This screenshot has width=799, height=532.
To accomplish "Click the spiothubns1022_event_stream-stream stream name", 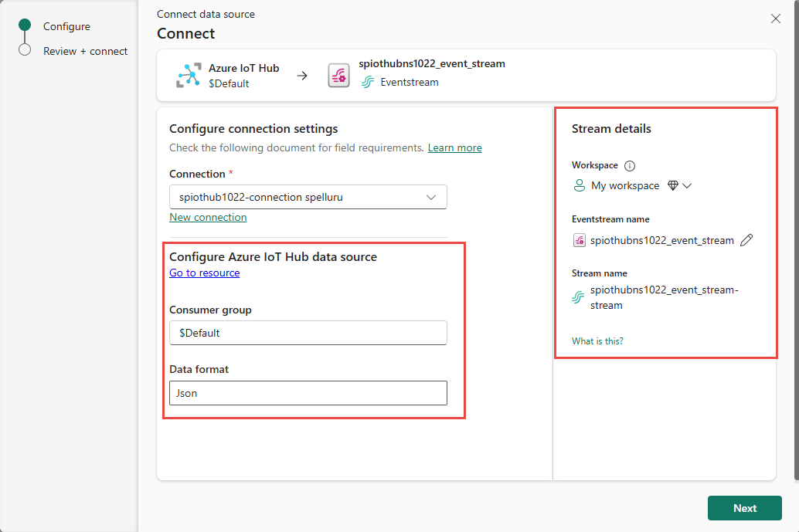I will point(664,297).
